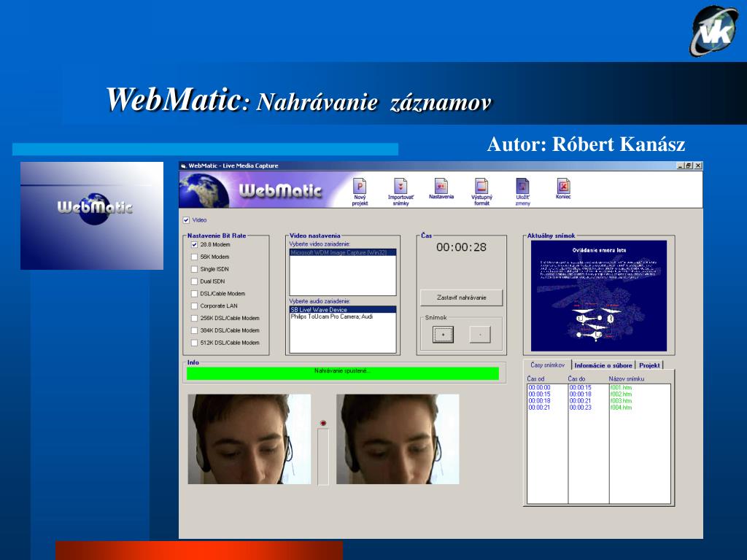Check the Dual ISDN option

pyautogui.click(x=194, y=281)
